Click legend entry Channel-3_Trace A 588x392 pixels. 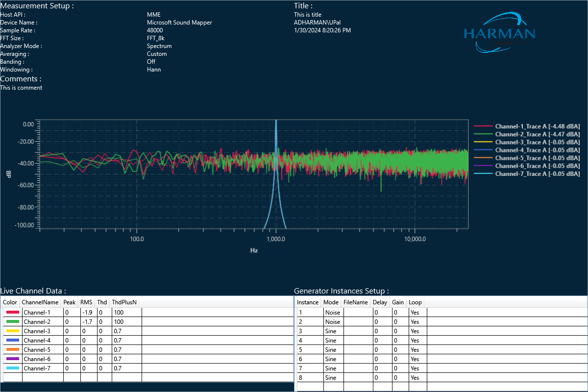(527, 142)
